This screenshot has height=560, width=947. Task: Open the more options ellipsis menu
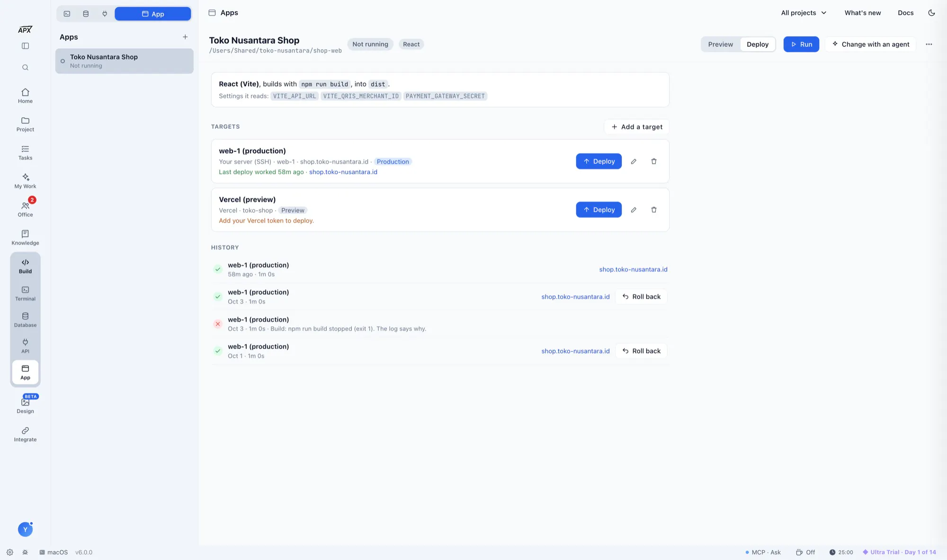(x=929, y=44)
